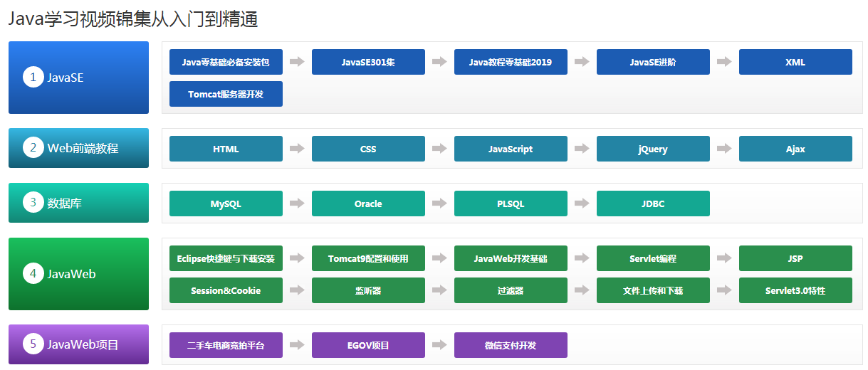This screenshot has height=370, width=868.
Task: Click the MySQL course button
Action: click(226, 203)
